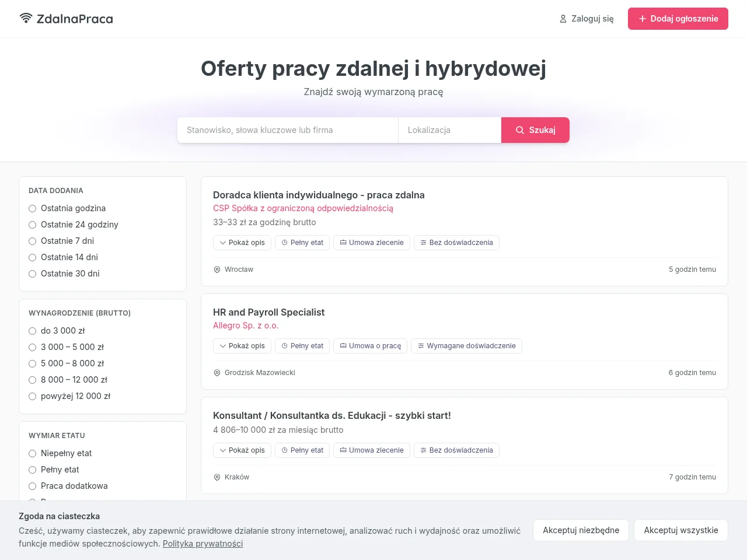Click the clock icon in Doradca klienta's Pełny etat tag
747x560 pixels.
click(x=285, y=243)
